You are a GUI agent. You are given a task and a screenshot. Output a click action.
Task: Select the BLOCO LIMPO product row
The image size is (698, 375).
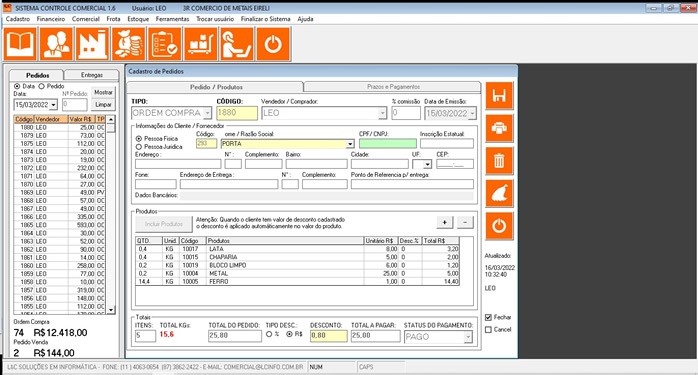coord(297,265)
